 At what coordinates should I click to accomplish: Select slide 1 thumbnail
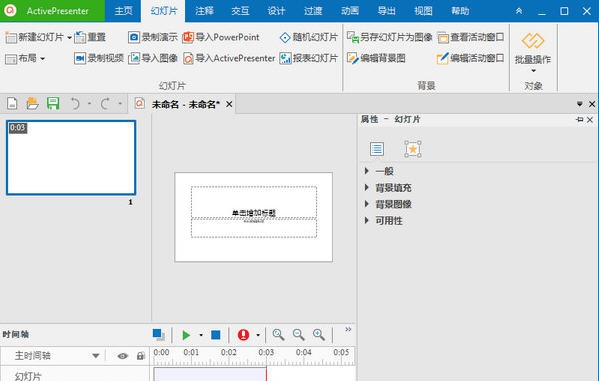(71, 157)
